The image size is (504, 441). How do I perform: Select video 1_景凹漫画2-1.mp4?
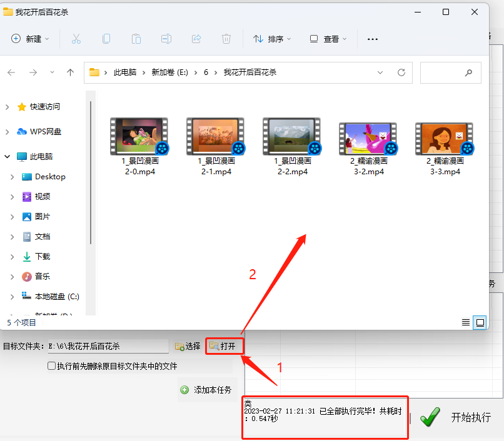pyautogui.click(x=216, y=147)
